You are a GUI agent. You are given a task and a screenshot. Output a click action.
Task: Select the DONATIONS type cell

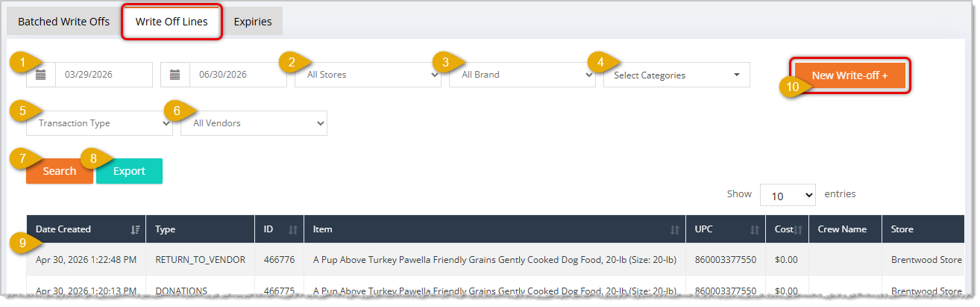181,291
